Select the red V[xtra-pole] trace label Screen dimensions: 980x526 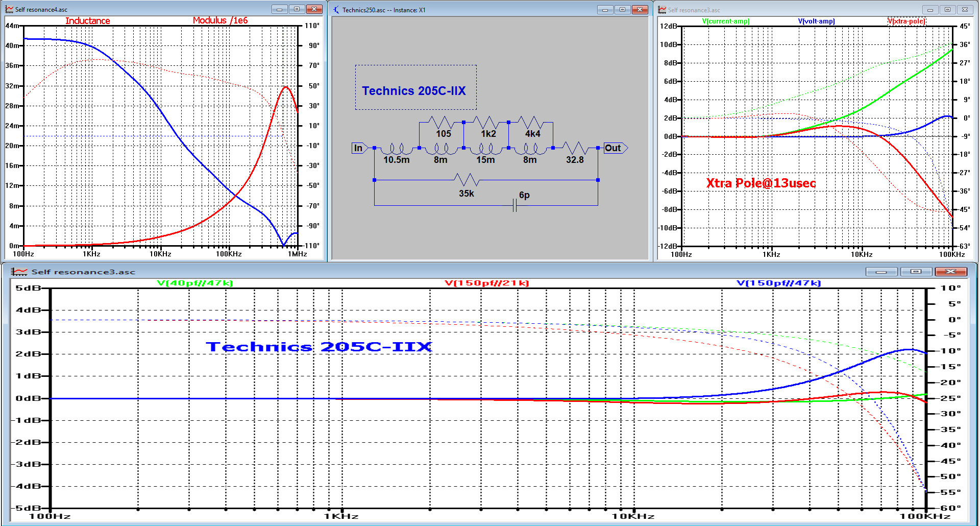(906, 21)
